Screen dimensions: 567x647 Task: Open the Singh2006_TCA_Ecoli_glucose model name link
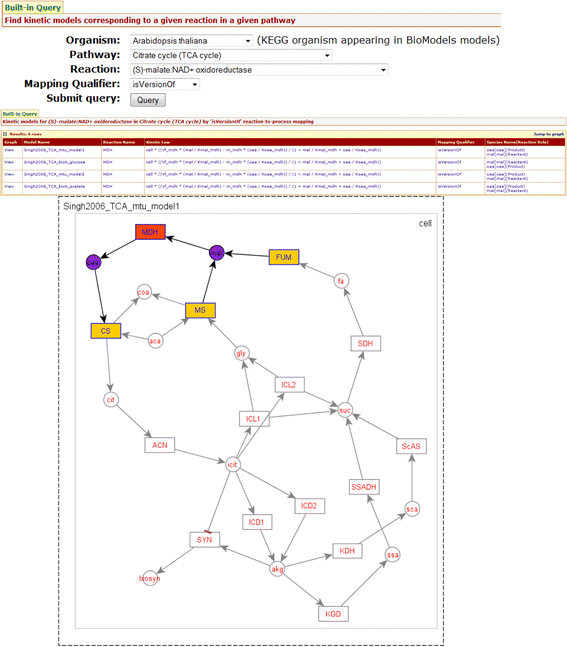[54, 162]
